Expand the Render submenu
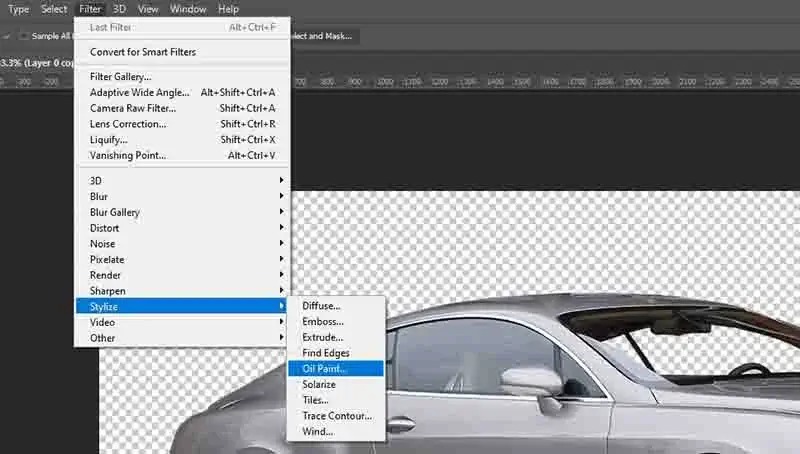800x454 pixels. tap(105, 275)
